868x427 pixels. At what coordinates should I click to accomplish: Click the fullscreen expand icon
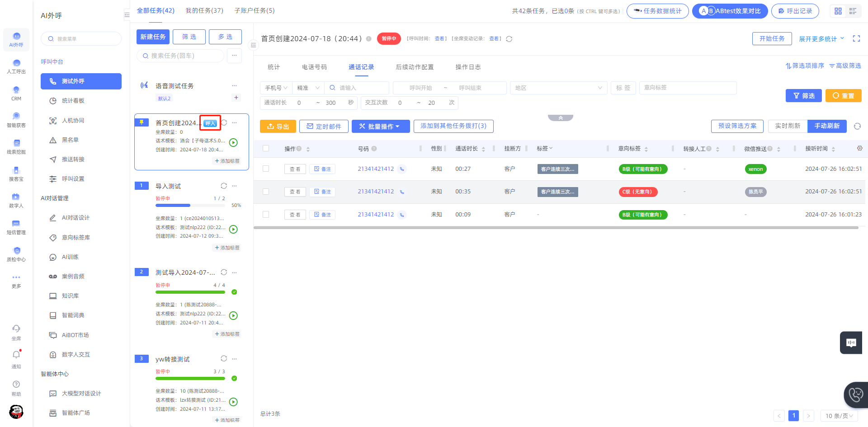pos(856,39)
